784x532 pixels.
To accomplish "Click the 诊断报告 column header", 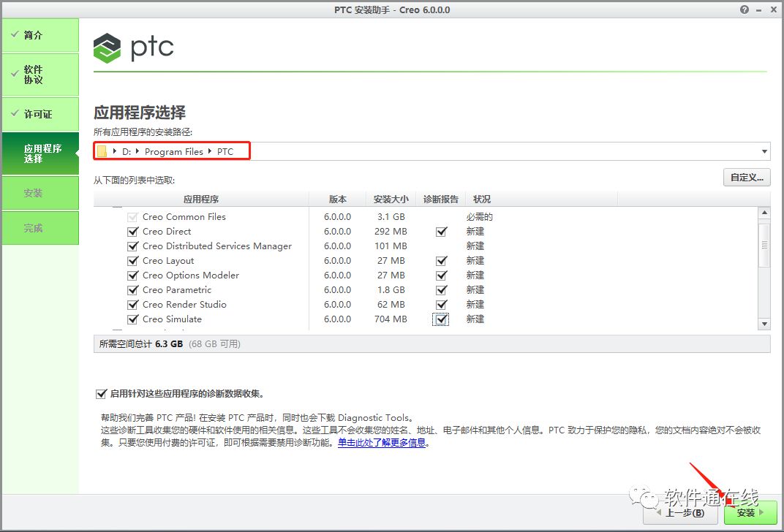I will (x=440, y=199).
